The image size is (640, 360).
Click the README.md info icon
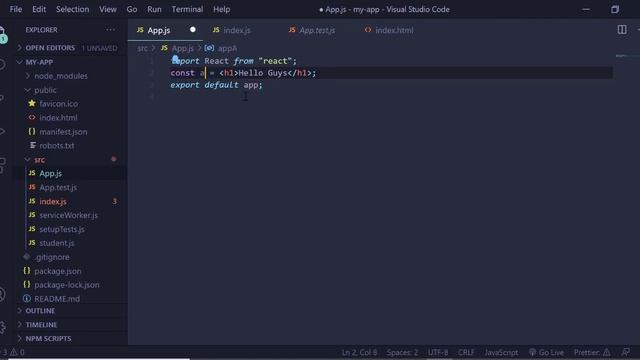coord(27,298)
